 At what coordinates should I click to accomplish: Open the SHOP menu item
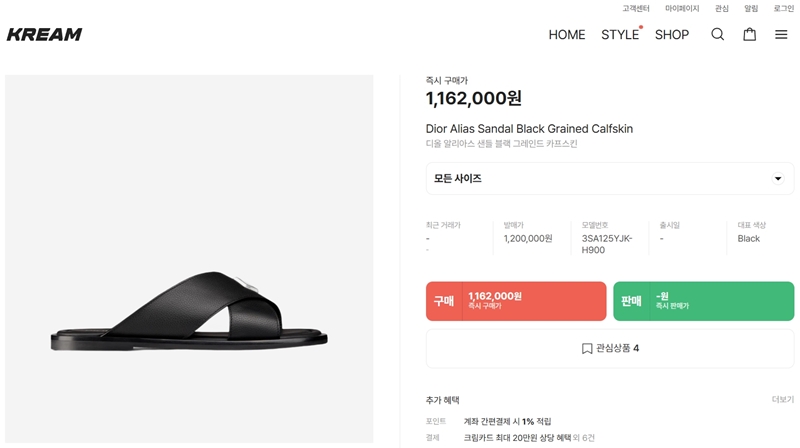pos(672,35)
